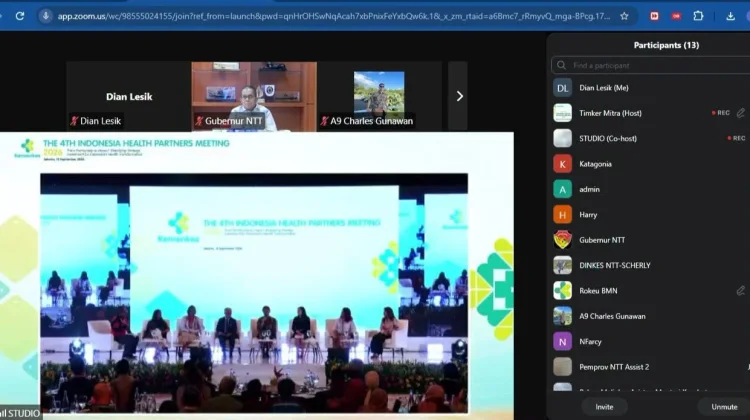
Task: Click the Rokeu BMN Kemenkes logo avatar
Action: [562, 290]
